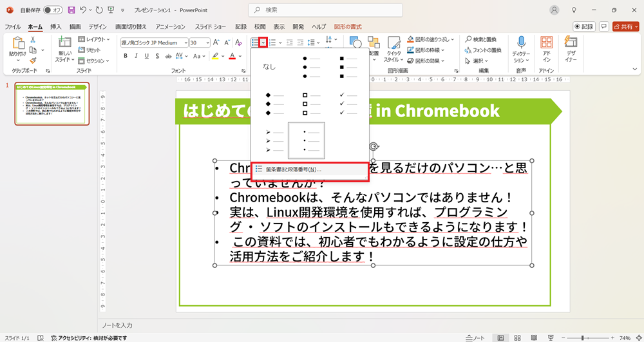Decrease font size with smaller A icon
Image resolution: width=644 pixels, height=342 pixels.
click(226, 43)
